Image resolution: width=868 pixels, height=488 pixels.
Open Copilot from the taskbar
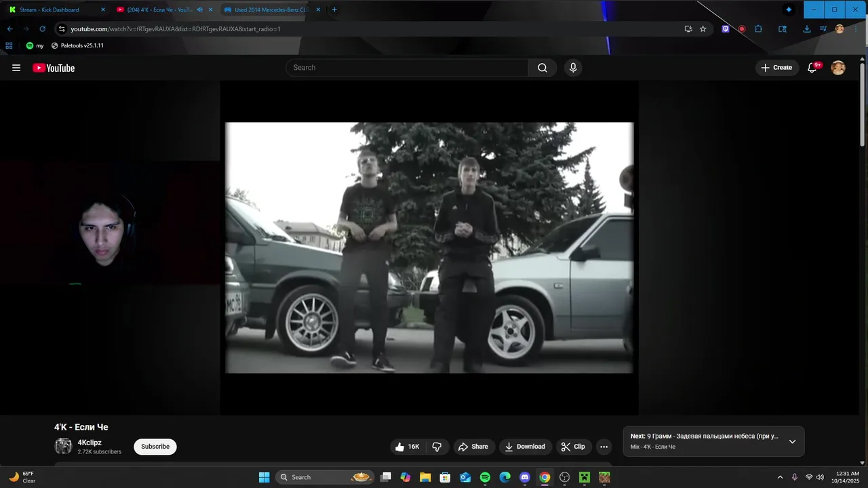[406, 477]
